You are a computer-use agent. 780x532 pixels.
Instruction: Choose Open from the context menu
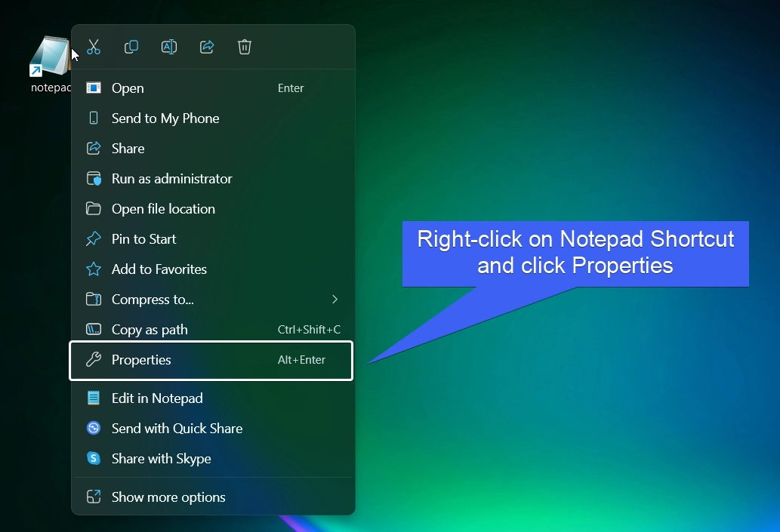coord(213,88)
